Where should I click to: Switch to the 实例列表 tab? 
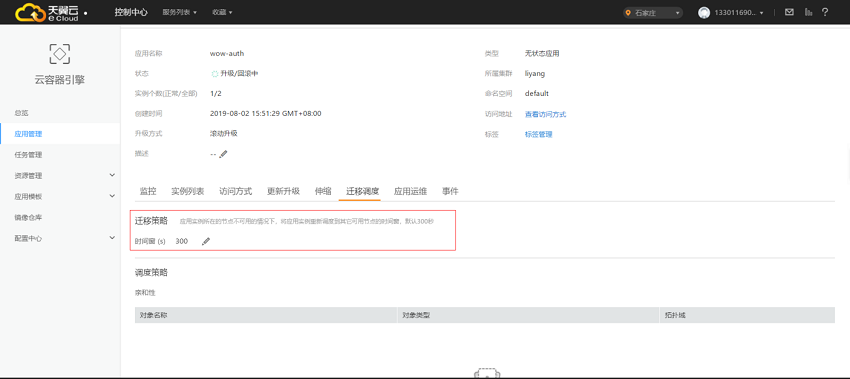(188, 191)
